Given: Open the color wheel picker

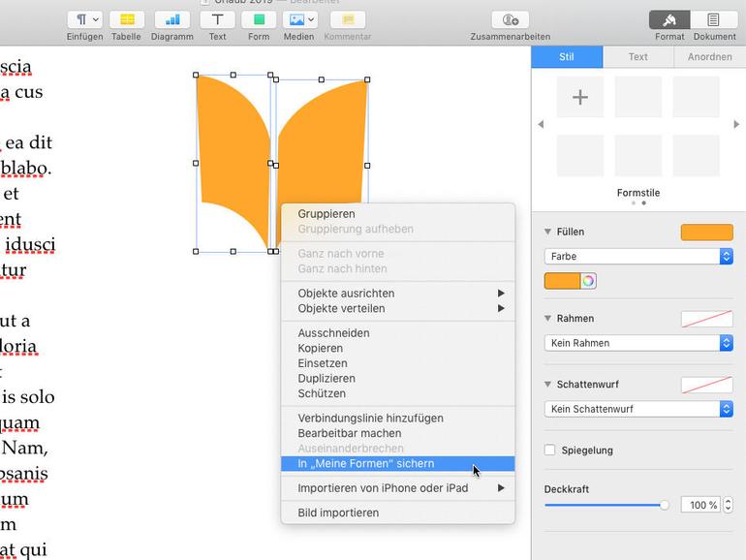Looking at the screenshot, I should (x=588, y=281).
